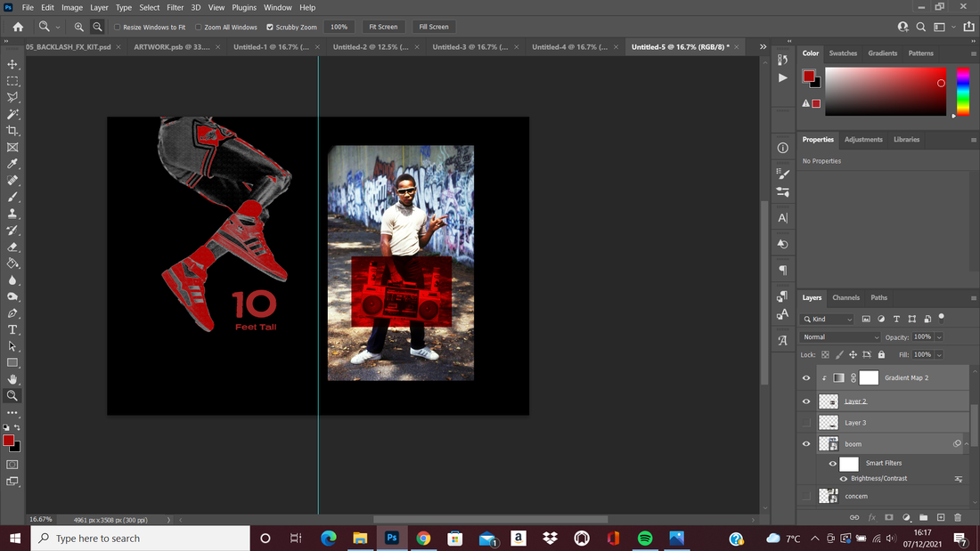Select the Frame tool
The image size is (980, 551).
12,148
